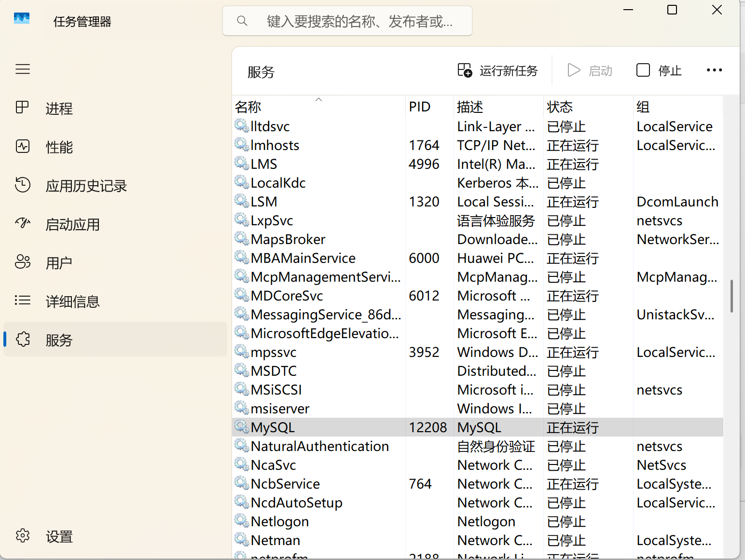The height and width of the screenshot is (560, 745).
Task: Click the PID 6000 cell
Action: pos(424,258)
